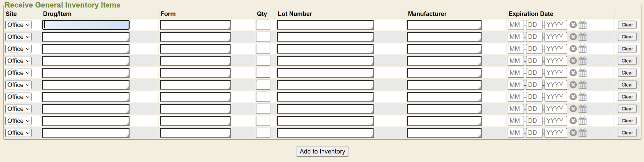This screenshot has width=644, height=162.
Task: Open calendar picker in third row
Action: [x=582, y=49]
